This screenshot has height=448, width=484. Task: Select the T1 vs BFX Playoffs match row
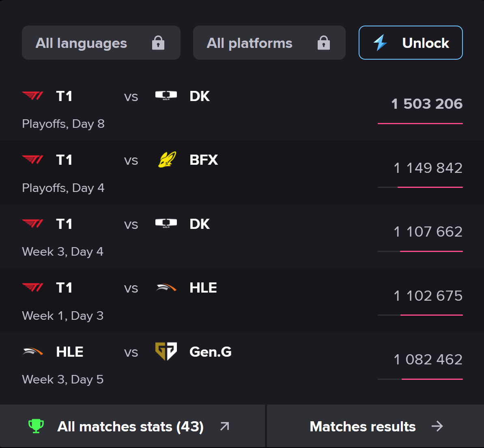click(x=242, y=172)
